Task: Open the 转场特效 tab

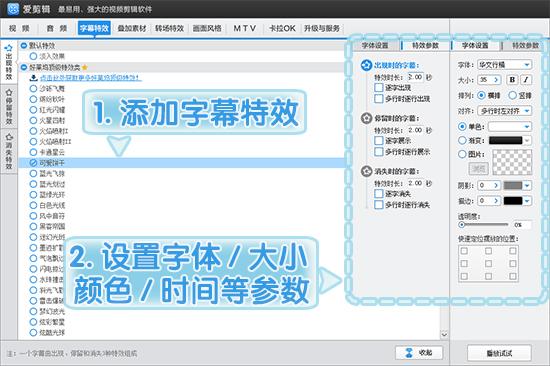Action: point(169,28)
